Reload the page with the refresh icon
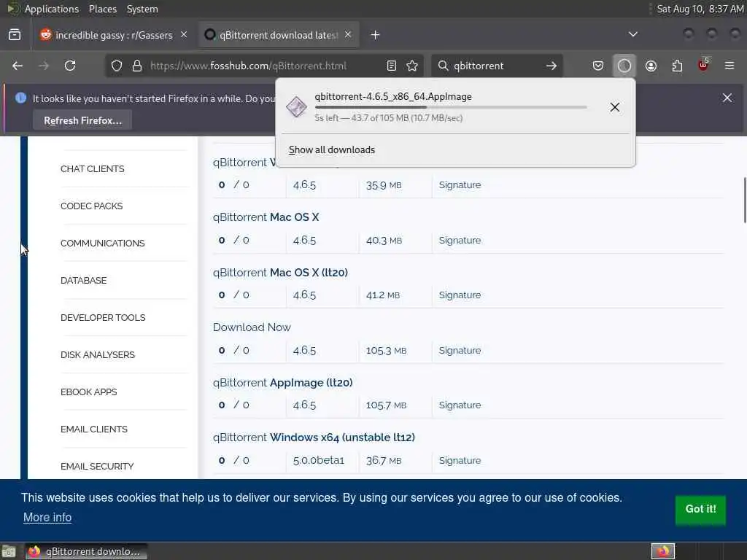 click(x=70, y=66)
